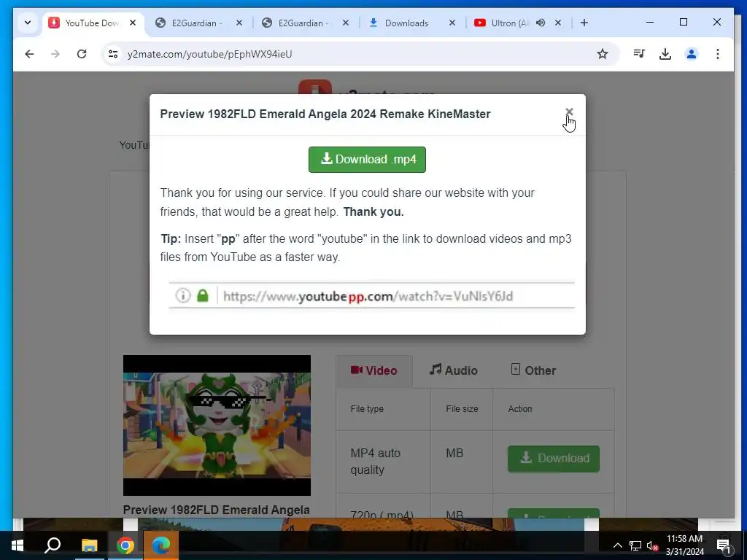Open Windows taskbar search
Image resolution: width=747 pixels, height=560 pixels.
[53, 545]
